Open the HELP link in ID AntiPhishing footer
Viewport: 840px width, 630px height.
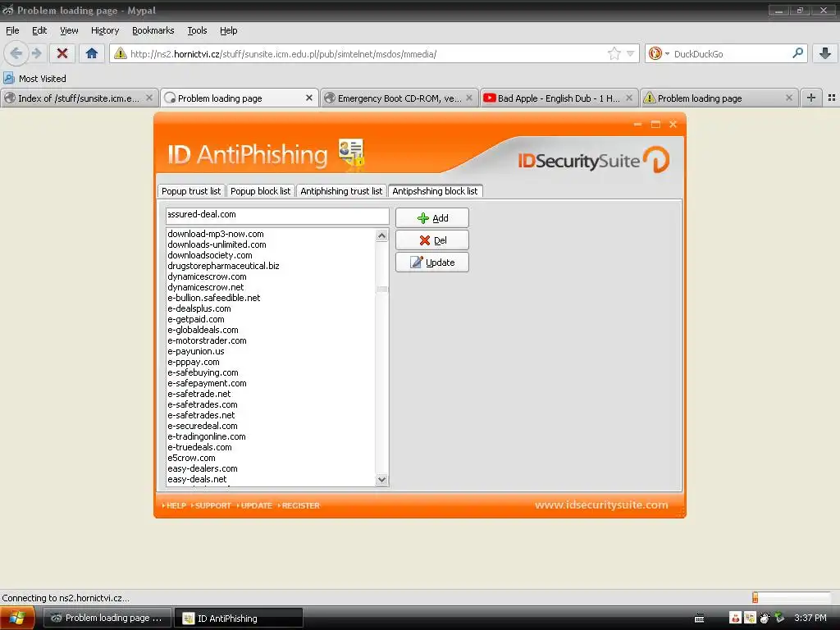click(174, 505)
